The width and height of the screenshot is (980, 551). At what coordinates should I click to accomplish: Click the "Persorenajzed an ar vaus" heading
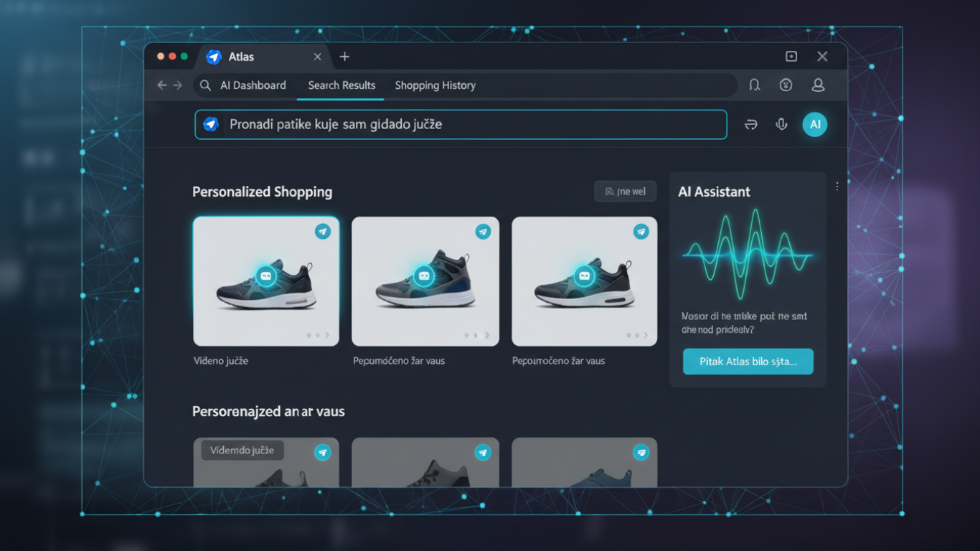coord(268,412)
